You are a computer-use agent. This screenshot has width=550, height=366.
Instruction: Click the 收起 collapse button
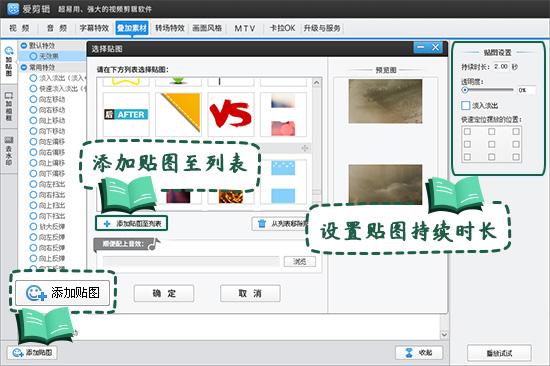(419, 352)
